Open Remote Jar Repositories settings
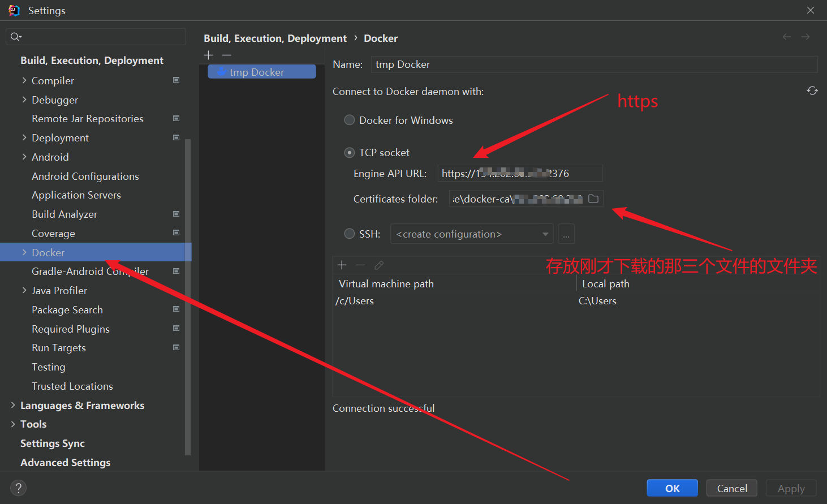Screen dimensions: 827x504 88,119
